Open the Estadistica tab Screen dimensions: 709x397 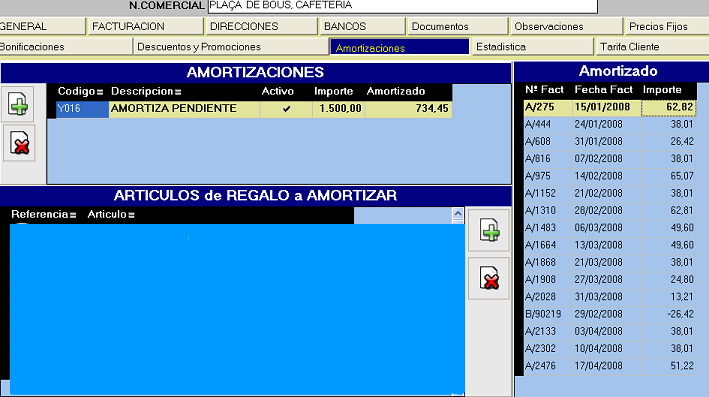532,47
